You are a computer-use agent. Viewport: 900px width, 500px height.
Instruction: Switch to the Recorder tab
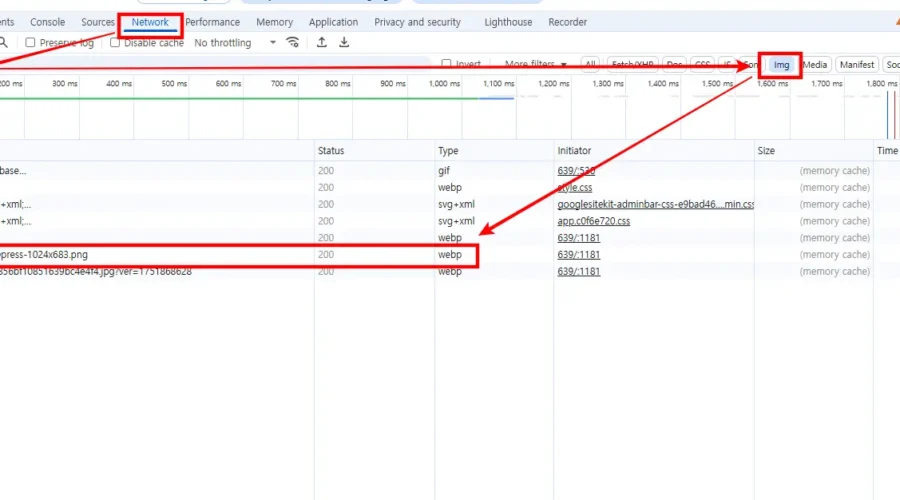(568, 22)
